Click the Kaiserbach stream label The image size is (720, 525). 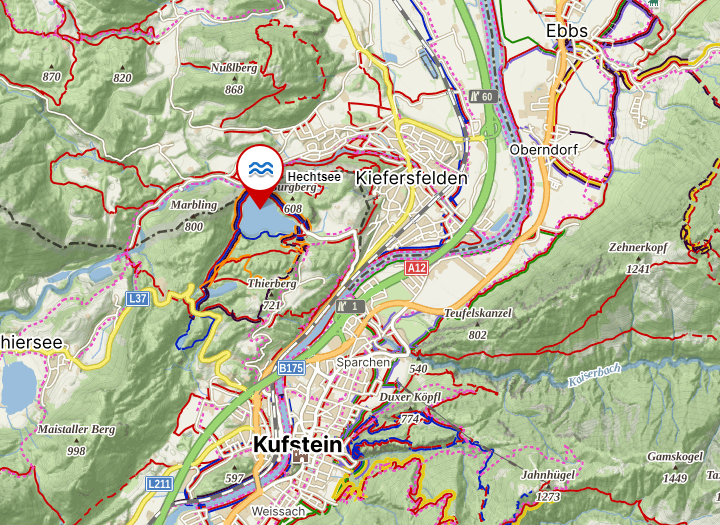[x=595, y=375]
